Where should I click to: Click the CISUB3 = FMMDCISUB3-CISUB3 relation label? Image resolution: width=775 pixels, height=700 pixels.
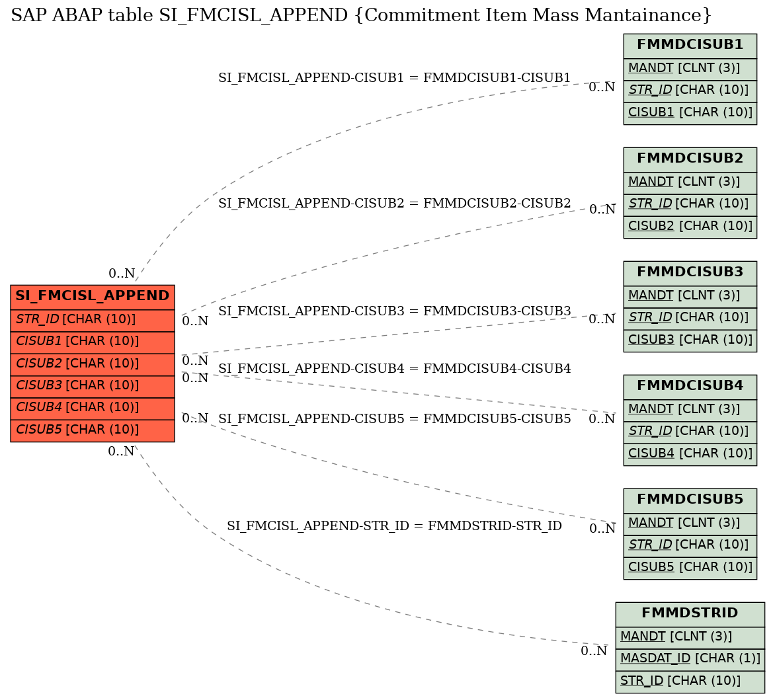394,311
